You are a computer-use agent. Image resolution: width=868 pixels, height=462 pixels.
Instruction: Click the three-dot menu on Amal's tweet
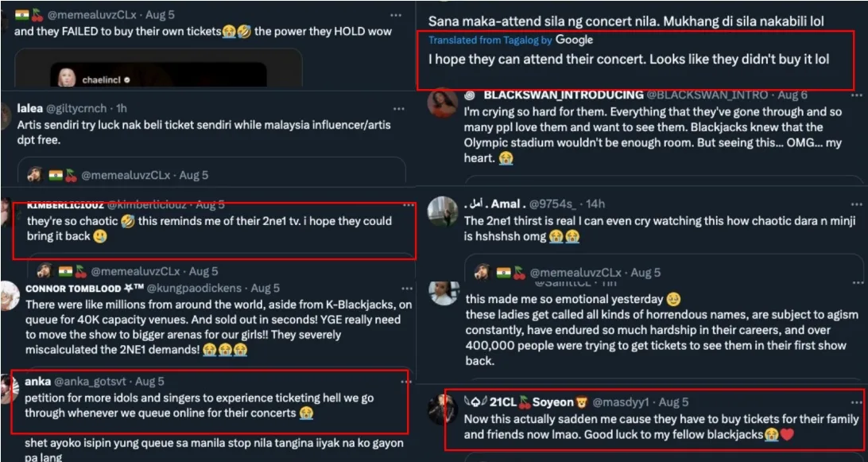tap(855, 204)
